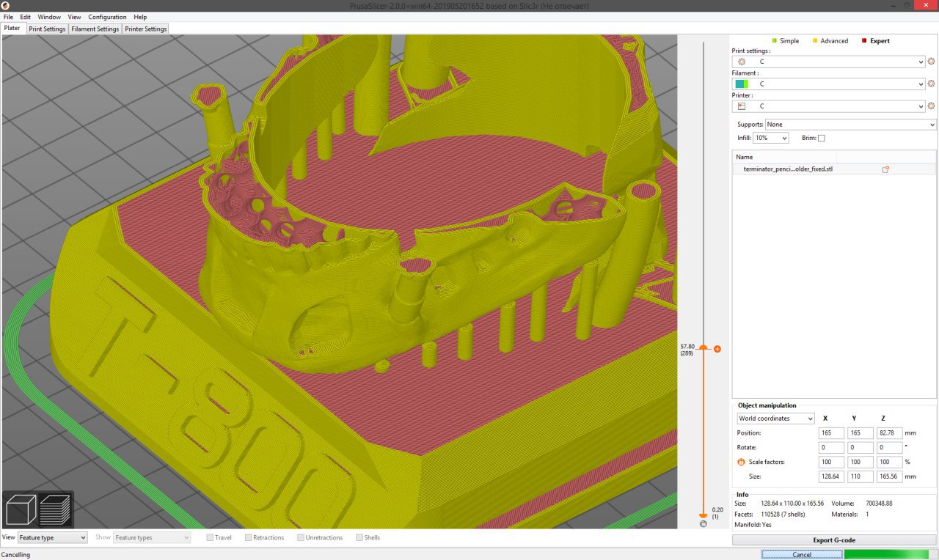Screen dimensions: 939x560
Task: Switch to the Filament Settings tab
Action: pyautogui.click(x=95, y=29)
